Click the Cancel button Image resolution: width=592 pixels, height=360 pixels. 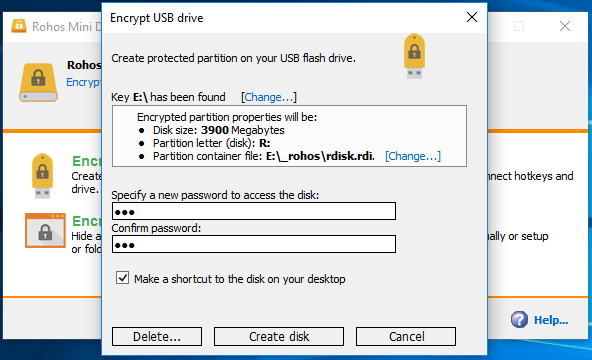coord(406,336)
